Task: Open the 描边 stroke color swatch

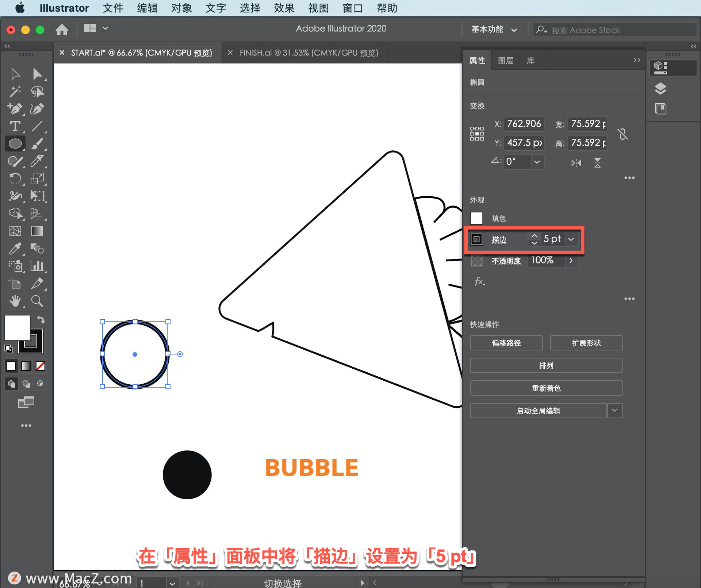Action: (x=476, y=239)
